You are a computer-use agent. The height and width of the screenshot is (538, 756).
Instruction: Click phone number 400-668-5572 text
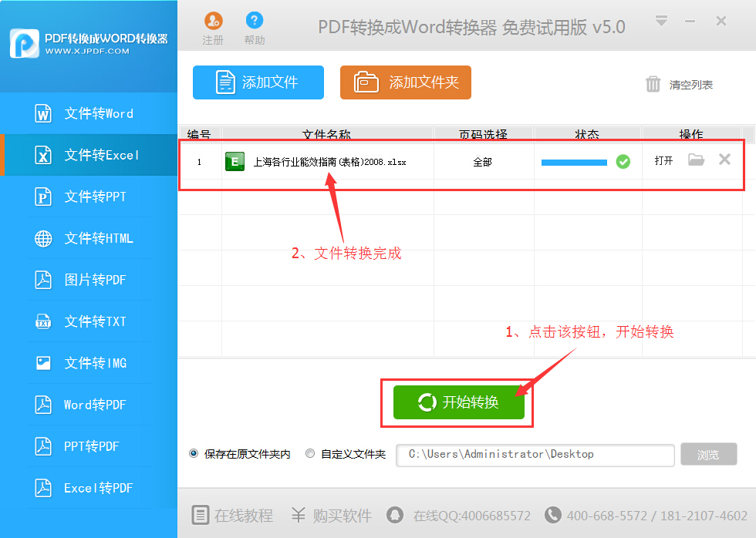(606, 516)
